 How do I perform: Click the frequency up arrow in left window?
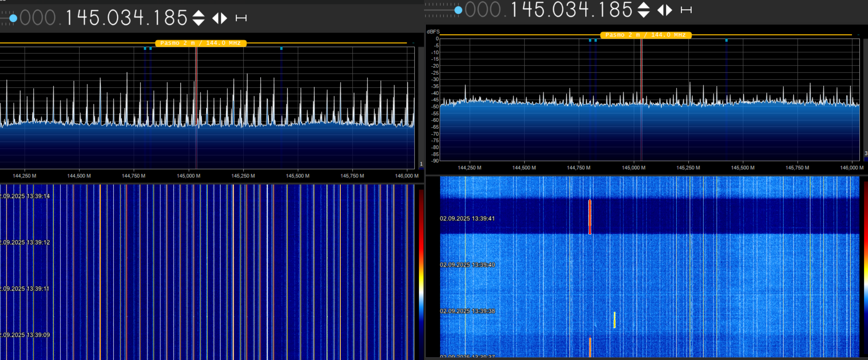[199, 14]
